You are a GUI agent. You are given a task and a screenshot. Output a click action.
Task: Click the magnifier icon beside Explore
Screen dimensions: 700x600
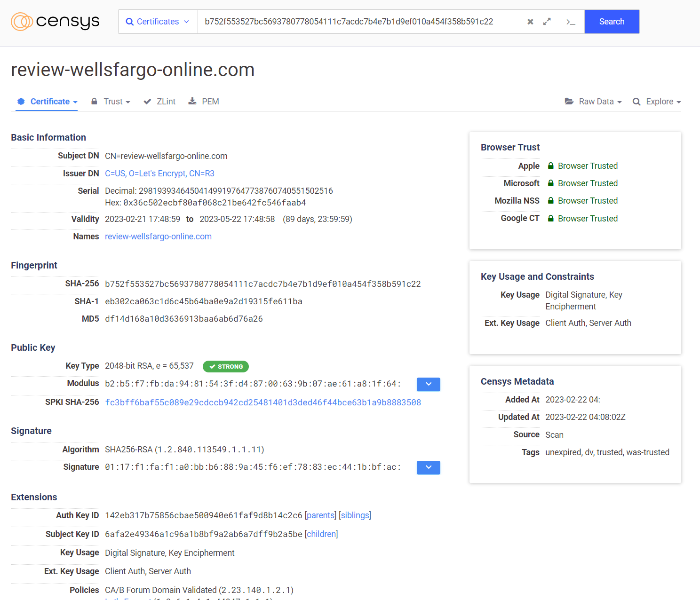pyautogui.click(x=636, y=102)
